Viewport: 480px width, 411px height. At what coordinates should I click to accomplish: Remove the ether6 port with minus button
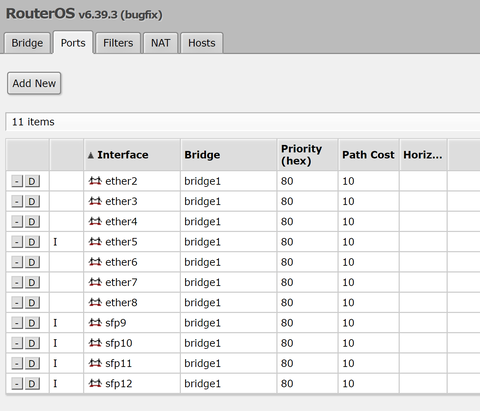[x=17, y=262]
